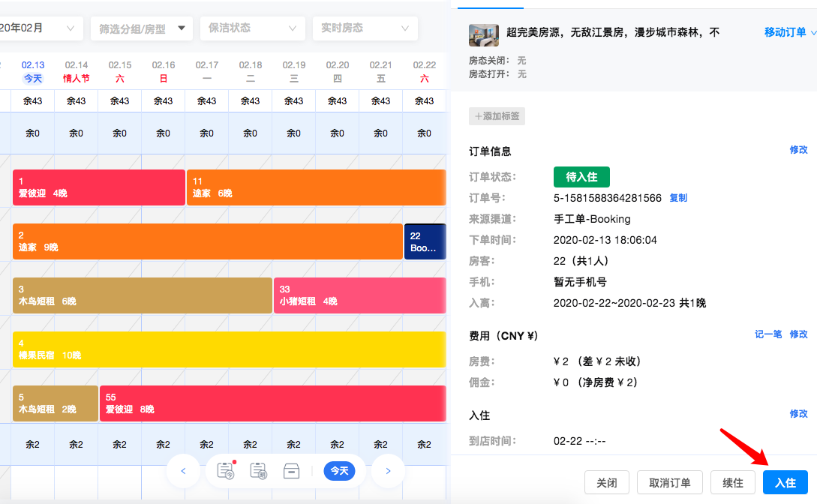
Task: Expand the 移动订单 dropdown
Action: [790, 32]
